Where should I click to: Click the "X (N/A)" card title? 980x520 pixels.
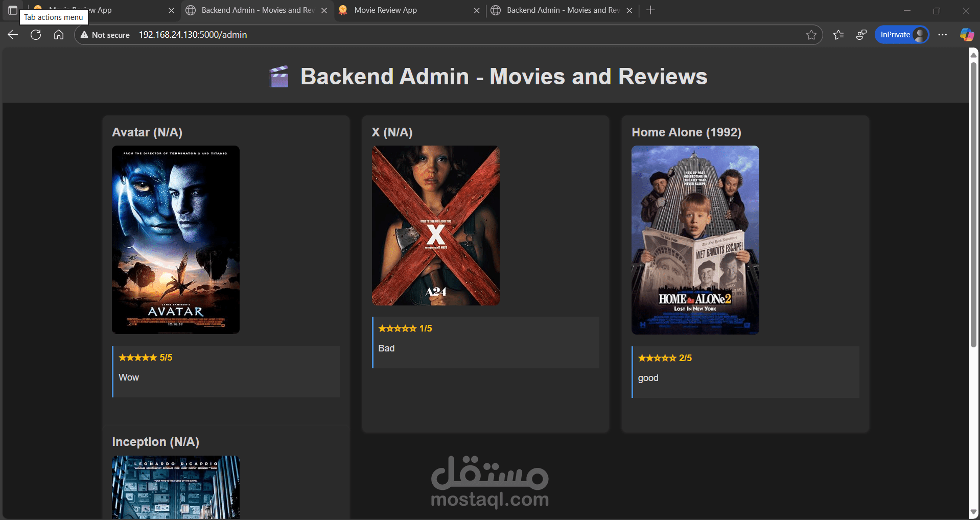pos(392,132)
